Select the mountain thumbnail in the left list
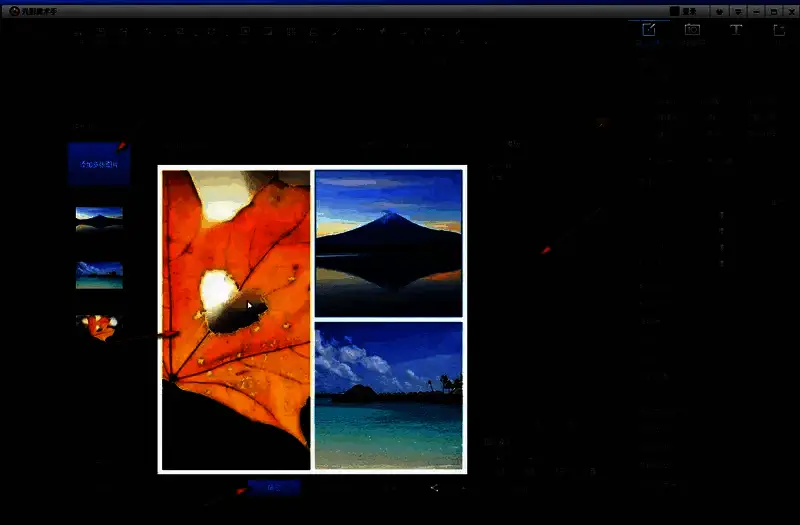Image resolution: width=800 pixels, height=525 pixels. [x=99, y=219]
